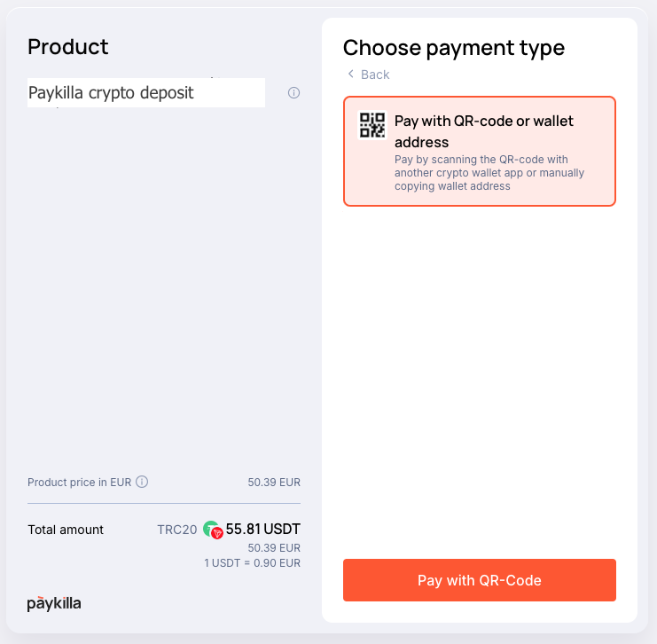This screenshot has width=657, height=644.
Task: Select Pay with QR-code or wallet address option
Action: point(480,152)
